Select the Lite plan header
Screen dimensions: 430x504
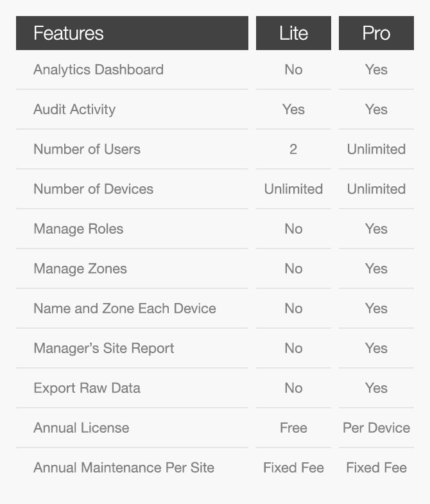(x=293, y=33)
